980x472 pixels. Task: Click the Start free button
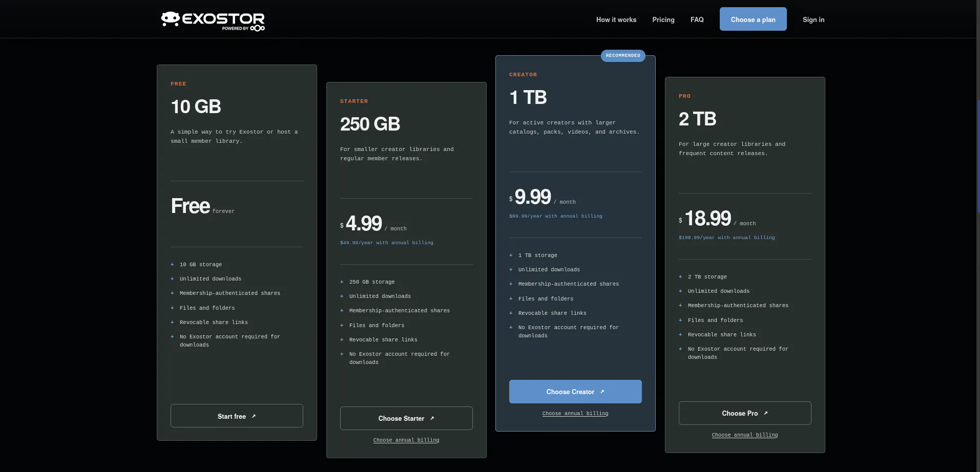[237, 416]
